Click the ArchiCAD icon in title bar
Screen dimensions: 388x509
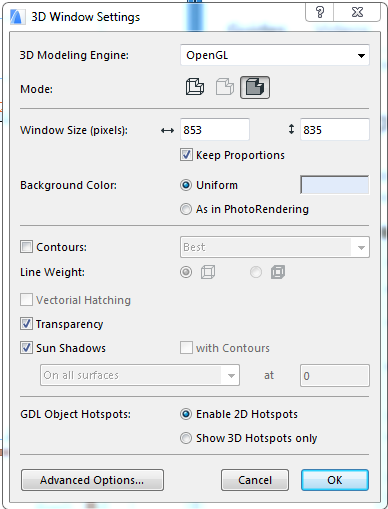(x=18, y=17)
